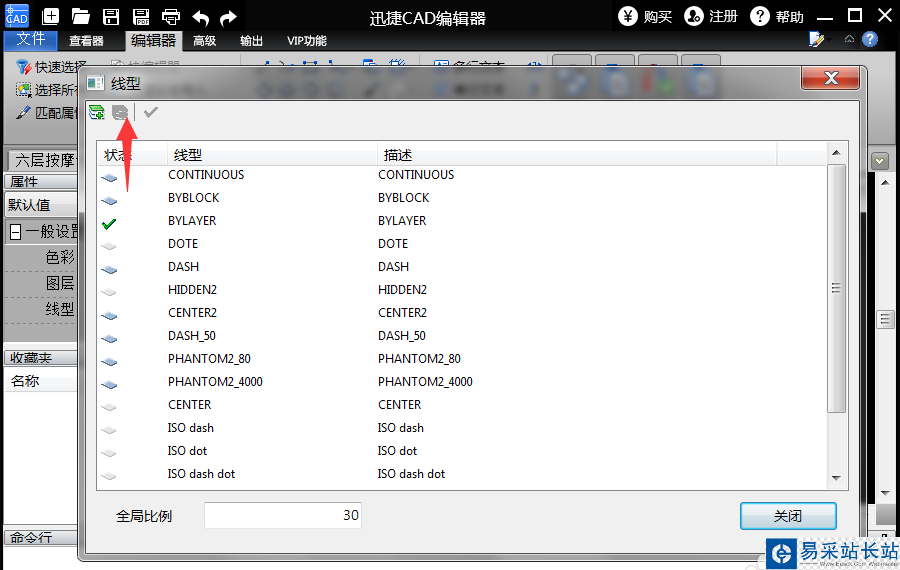Delete the linetype with the gray toolbar icon
The height and width of the screenshot is (570, 900).
pos(120,113)
